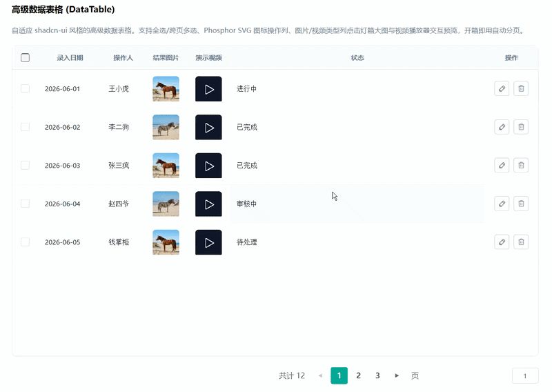Check the 2026-06-03 row checkbox
The width and height of the screenshot is (552, 392).
pos(25,165)
